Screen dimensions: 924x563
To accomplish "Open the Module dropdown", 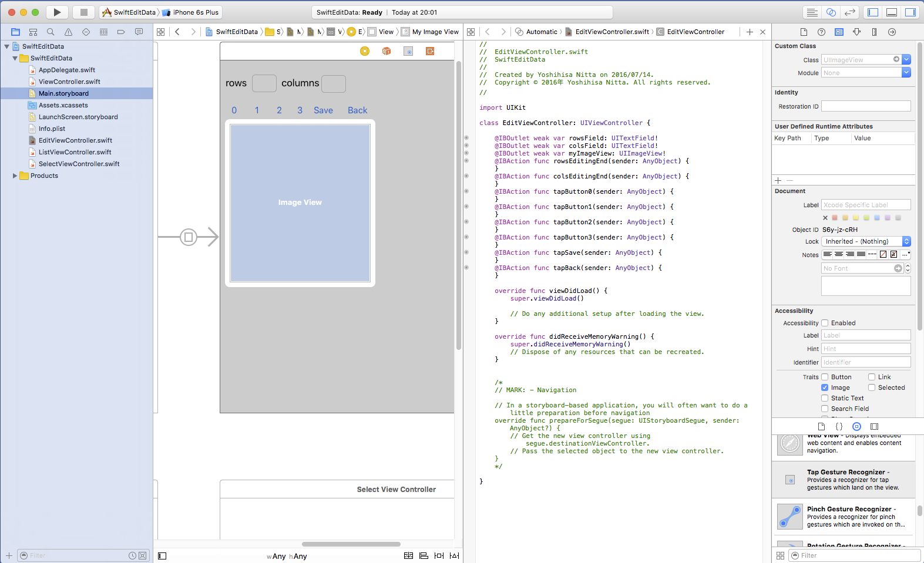I will coord(906,73).
